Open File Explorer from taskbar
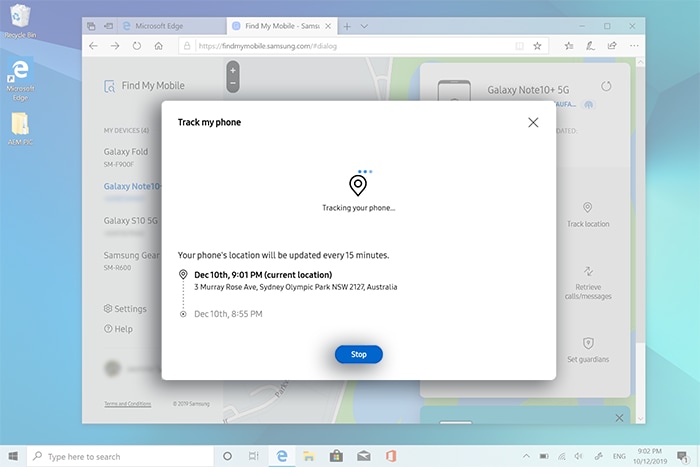Image resolution: width=700 pixels, height=467 pixels. (x=308, y=456)
